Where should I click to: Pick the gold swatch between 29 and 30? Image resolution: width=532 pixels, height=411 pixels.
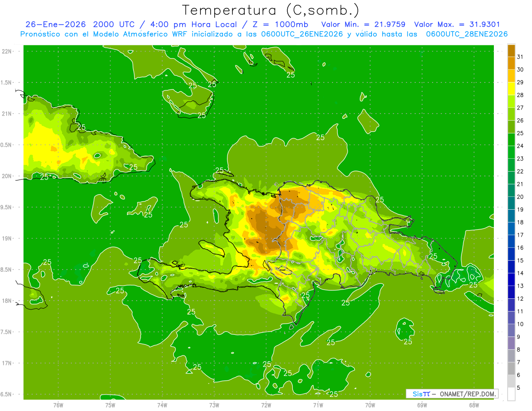pos(511,76)
